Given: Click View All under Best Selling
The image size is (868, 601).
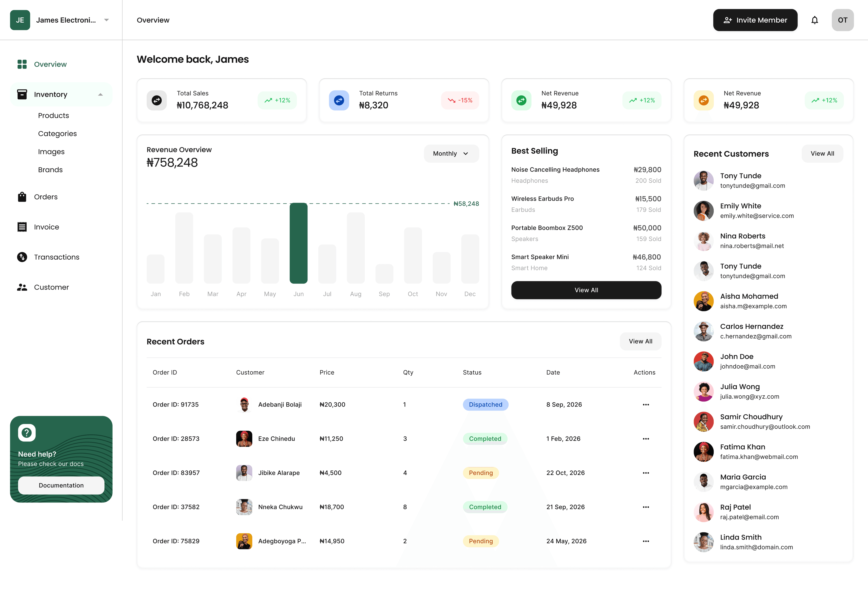Looking at the screenshot, I should [x=586, y=290].
